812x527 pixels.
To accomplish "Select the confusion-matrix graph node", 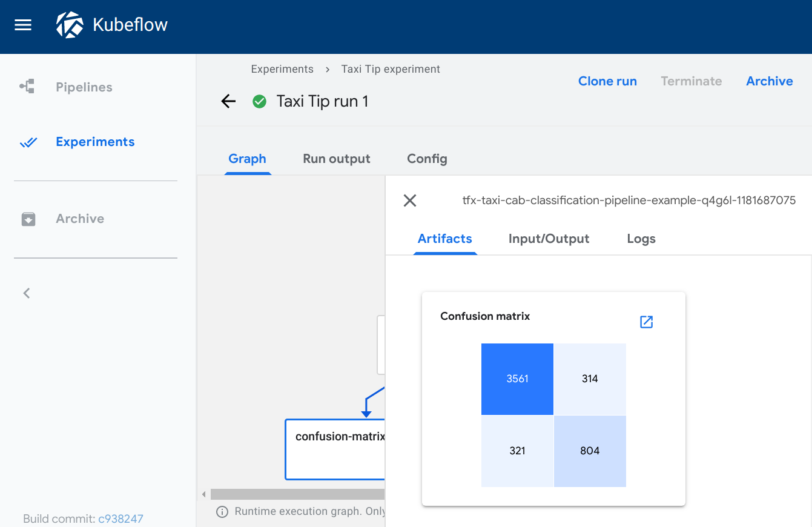I will [335, 449].
